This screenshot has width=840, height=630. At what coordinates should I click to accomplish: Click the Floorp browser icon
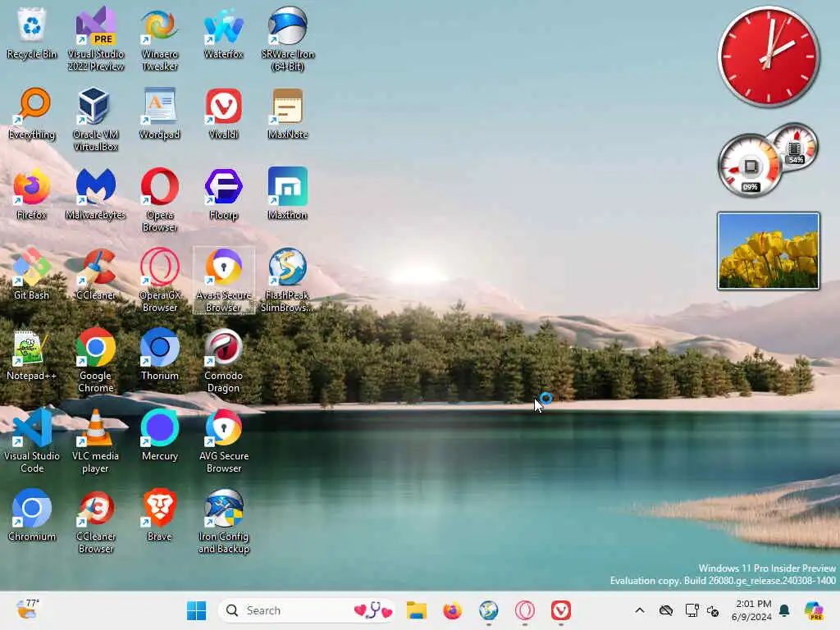(223, 194)
